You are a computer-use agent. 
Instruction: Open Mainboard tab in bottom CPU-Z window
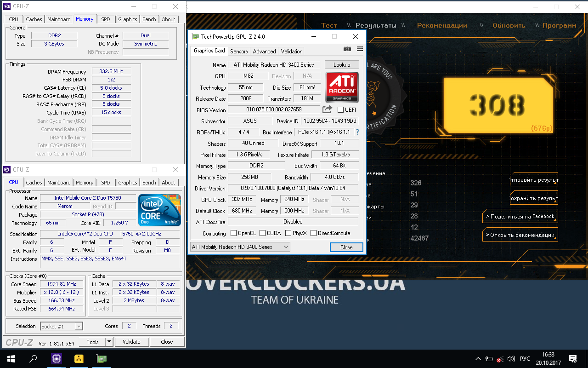[59, 183]
